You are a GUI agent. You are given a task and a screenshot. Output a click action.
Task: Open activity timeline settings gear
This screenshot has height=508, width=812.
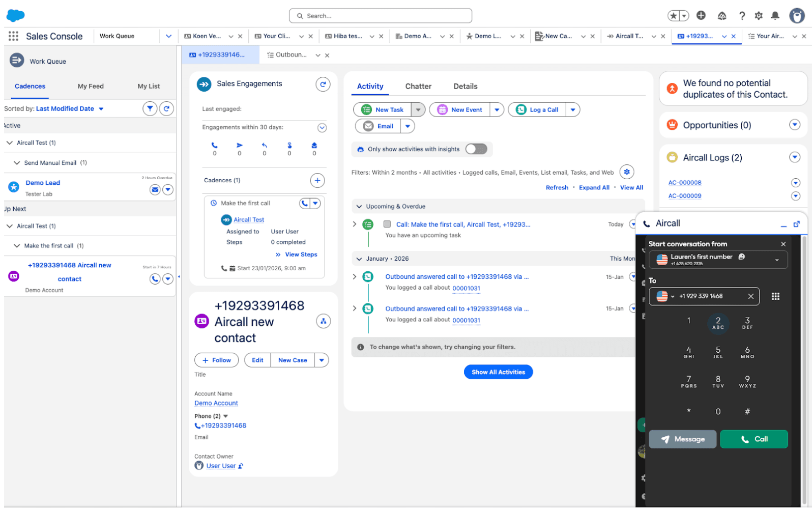(x=627, y=172)
